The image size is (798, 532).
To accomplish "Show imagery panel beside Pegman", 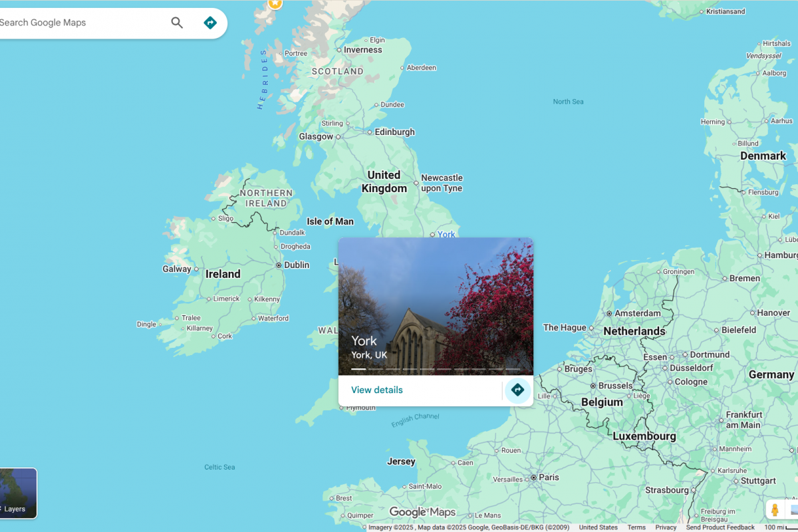I will [x=792, y=510].
